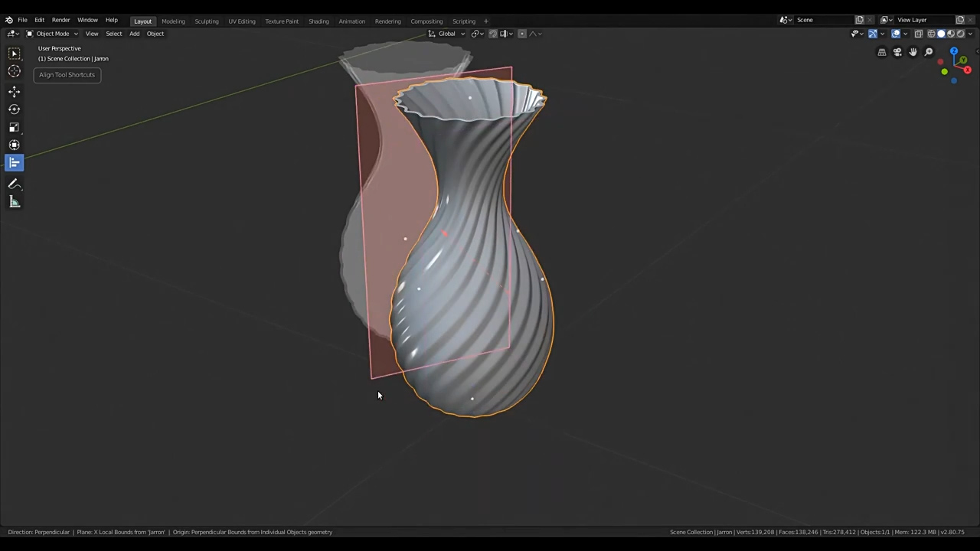Image resolution: width=980 pixels, height=551 pixels.
Task: Enable proportional editing toggle
Action: click(x=522, y=34)
